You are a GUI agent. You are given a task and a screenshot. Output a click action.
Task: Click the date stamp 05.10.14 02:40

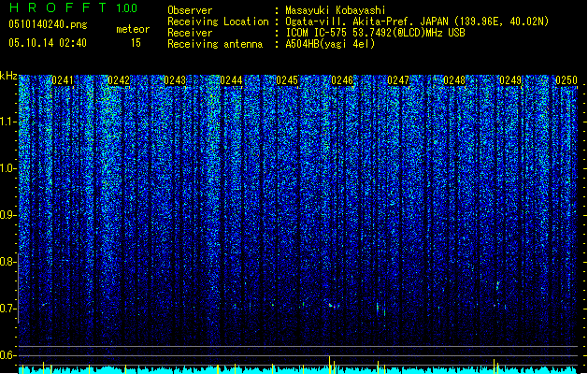[x=48, y=43]
